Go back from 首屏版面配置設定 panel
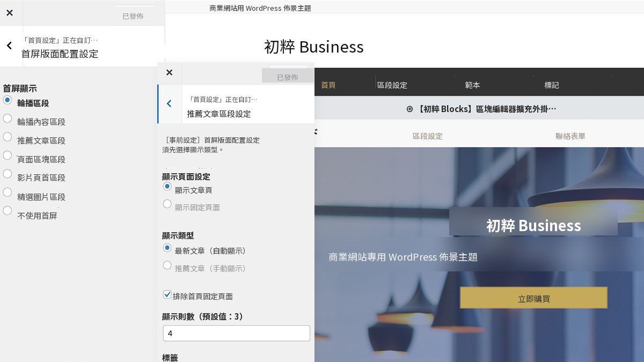Viewport: 644px width, 362px height. pos(9,46)
